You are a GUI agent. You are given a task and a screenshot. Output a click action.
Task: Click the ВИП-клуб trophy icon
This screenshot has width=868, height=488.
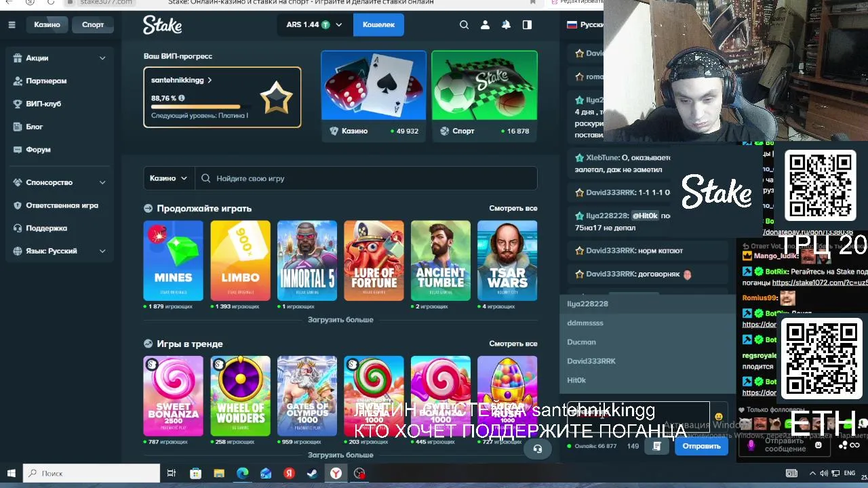click(x=18, y=104)
